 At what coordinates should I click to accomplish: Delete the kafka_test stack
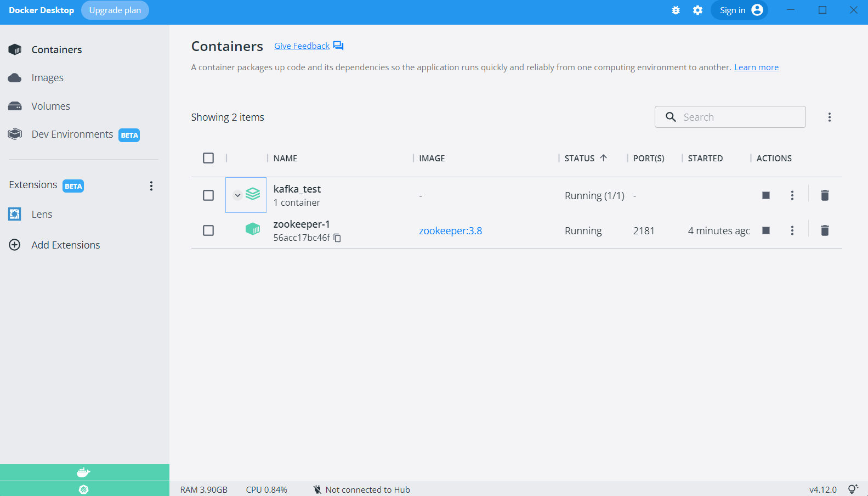click(x=825, y=195)
